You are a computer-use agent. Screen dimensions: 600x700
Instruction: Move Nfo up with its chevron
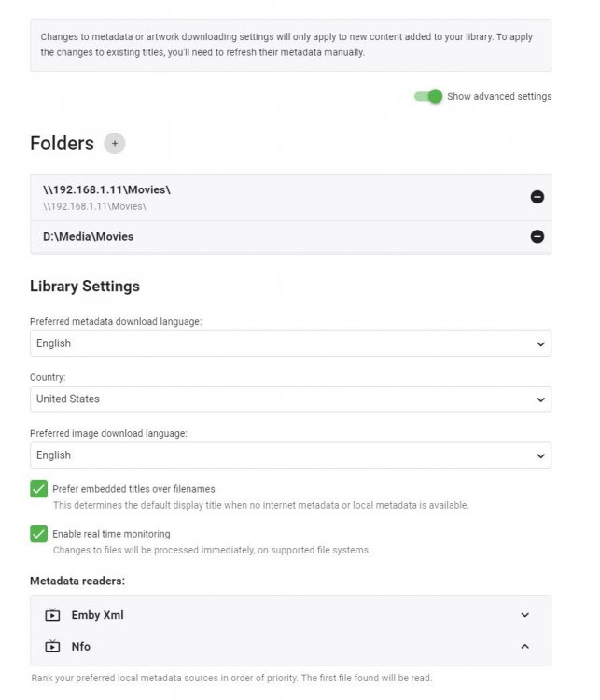point(524,646)
